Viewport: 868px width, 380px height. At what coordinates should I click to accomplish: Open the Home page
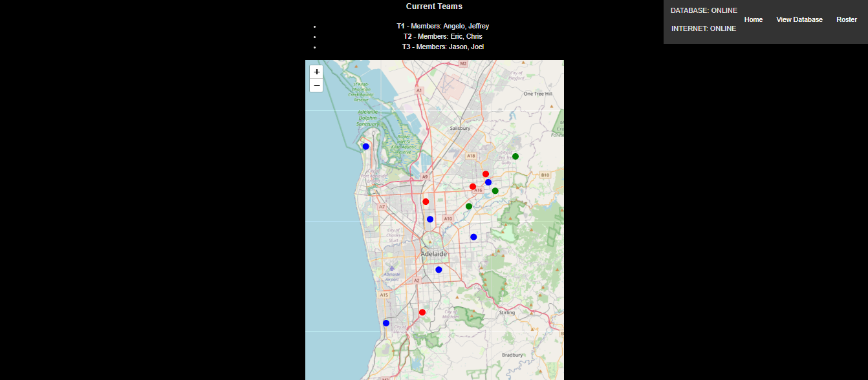pos(753,19)
